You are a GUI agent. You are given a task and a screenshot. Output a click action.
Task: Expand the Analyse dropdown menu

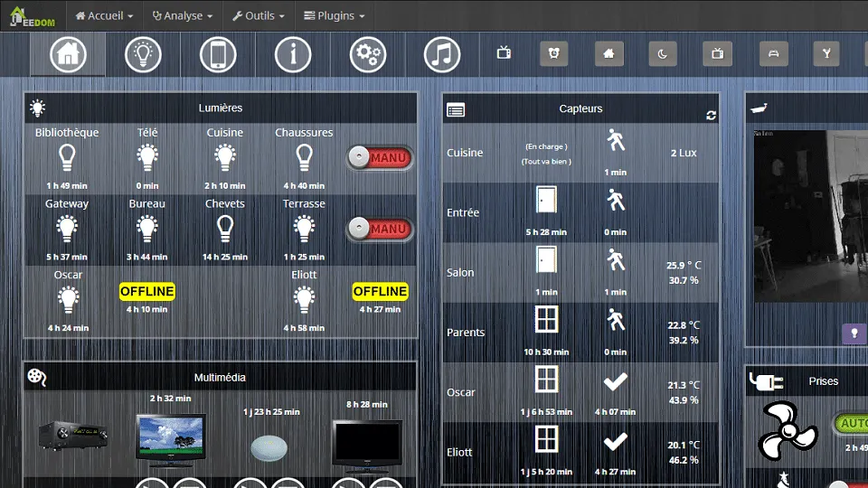(182, 15)
